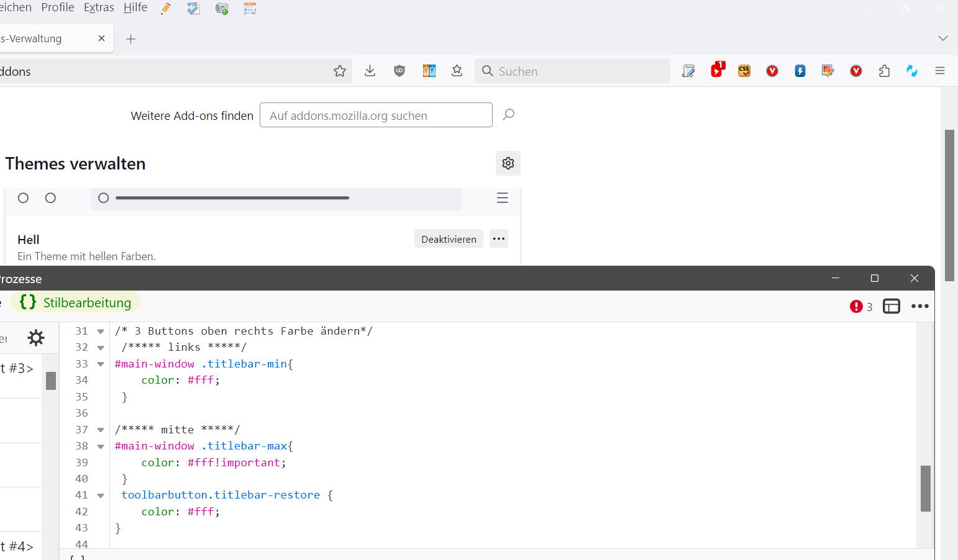Collapse the code fold at line 33
The image size is (958, 560).
[101, 364]
